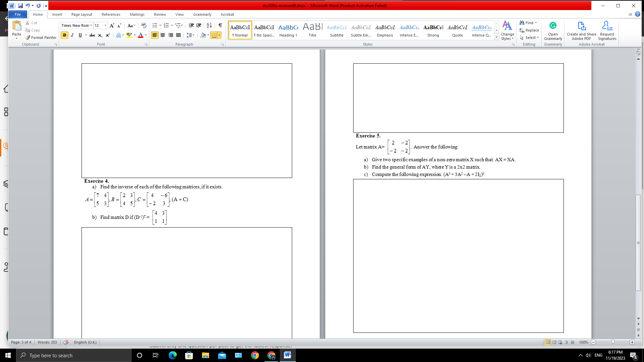The image size is (644, 362).
Task: Expand the Styles gallery more arrow
Action: [x=496, y=38]
